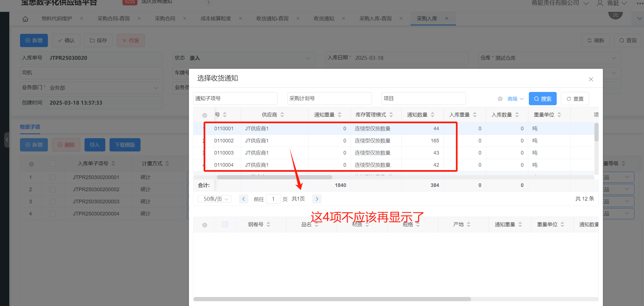644x306 pixels.
Task: Open column settings gear in notice table
Action: click(x=205, y=115)
